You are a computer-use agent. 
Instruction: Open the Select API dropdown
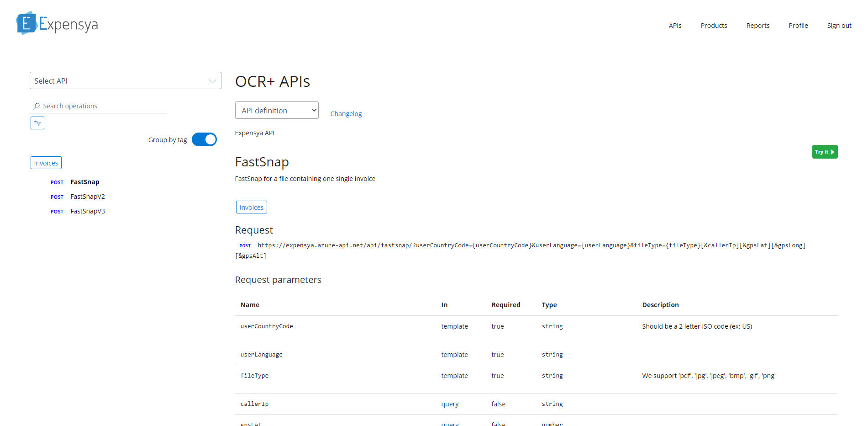pos(126,80)
